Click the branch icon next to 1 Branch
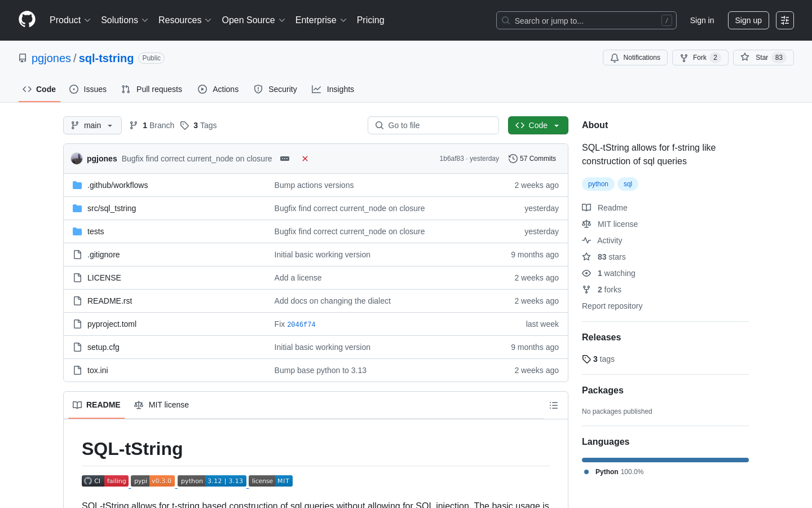 click(x=134, y=125)
